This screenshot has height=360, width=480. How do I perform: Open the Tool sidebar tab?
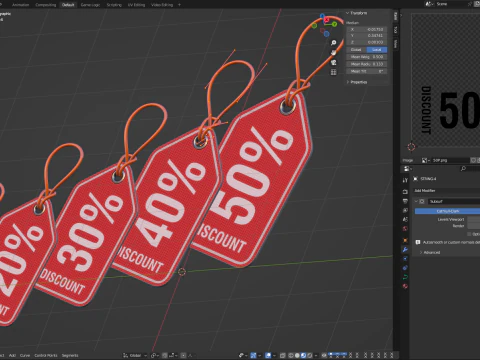[395, 30]
